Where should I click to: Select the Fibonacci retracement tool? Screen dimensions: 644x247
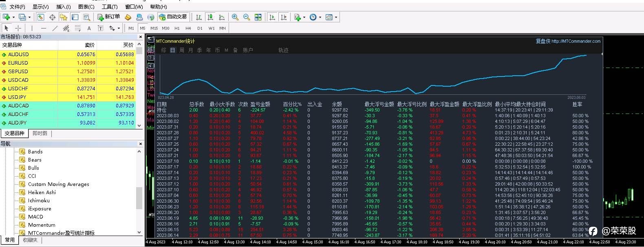coord(77,28)
